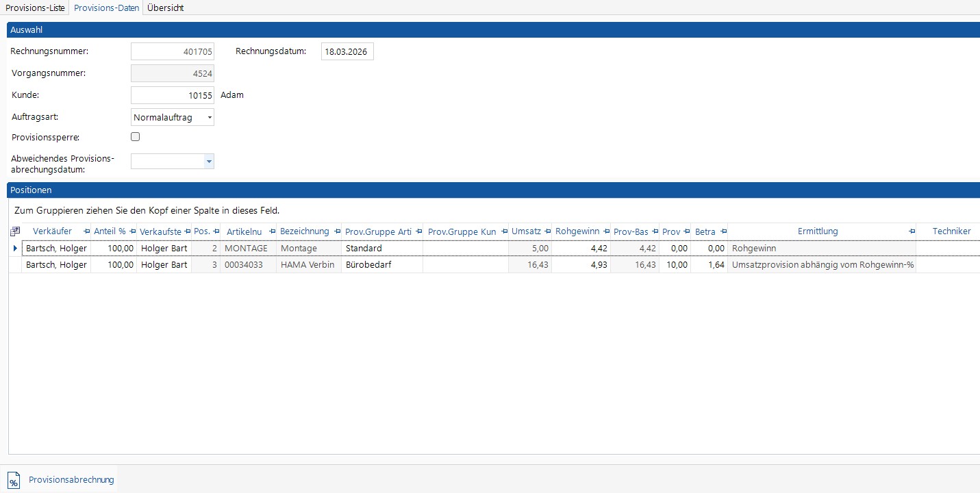Enable the Provisionssperre checkbox
The width and height of the screenshot is (980, 493).
(135, 137)
